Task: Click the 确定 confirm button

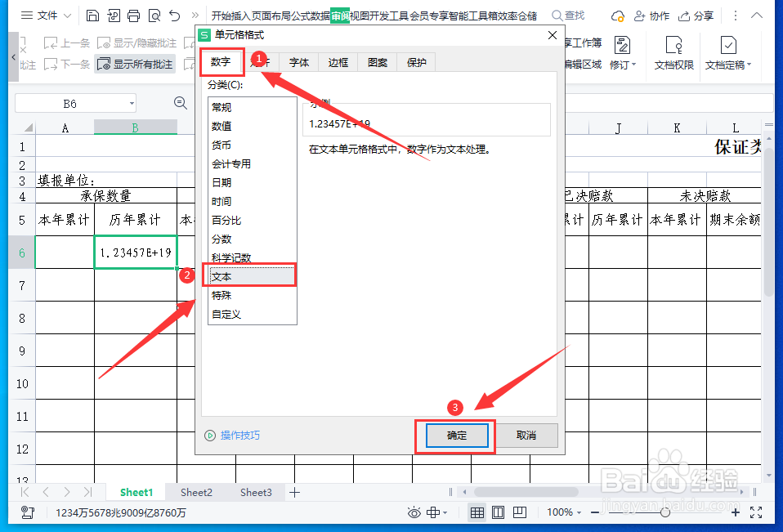Action: (x=456, y=435)
